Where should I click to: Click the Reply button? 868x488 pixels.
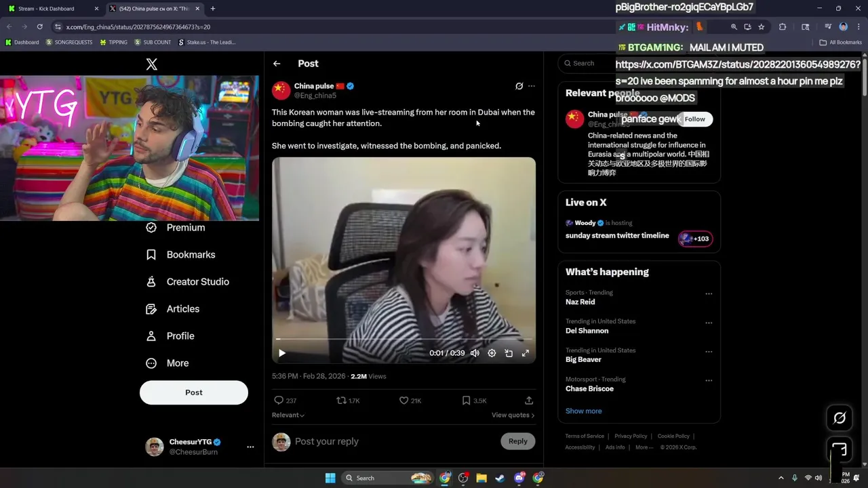pos(517,441)
